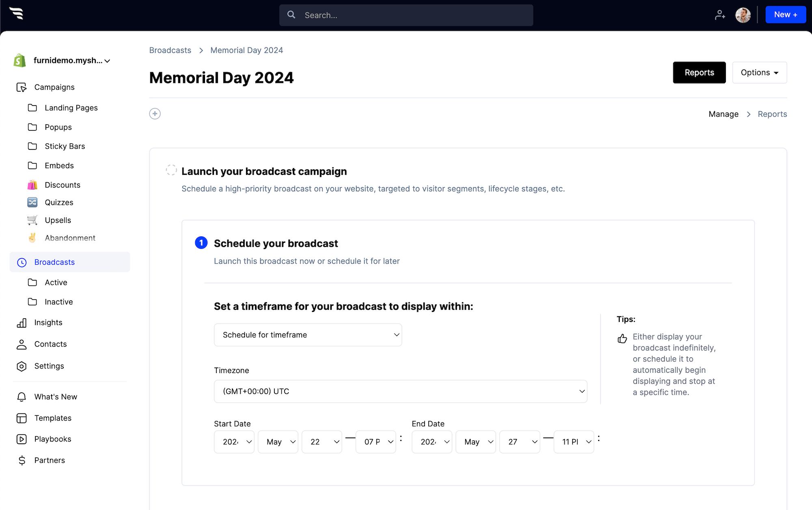Click the Inactive folder icon
The width and height of the screenshot is (812, 510).
(32, 302)
